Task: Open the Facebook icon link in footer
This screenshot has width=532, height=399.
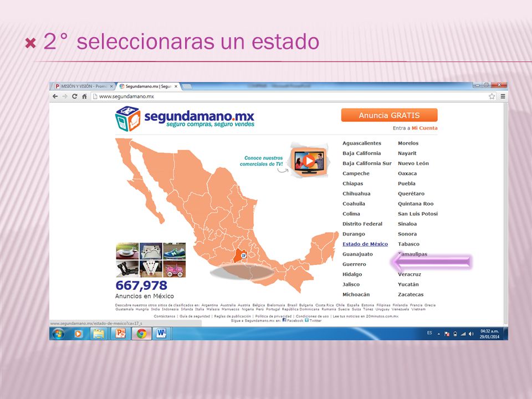Action: (284, 320)
